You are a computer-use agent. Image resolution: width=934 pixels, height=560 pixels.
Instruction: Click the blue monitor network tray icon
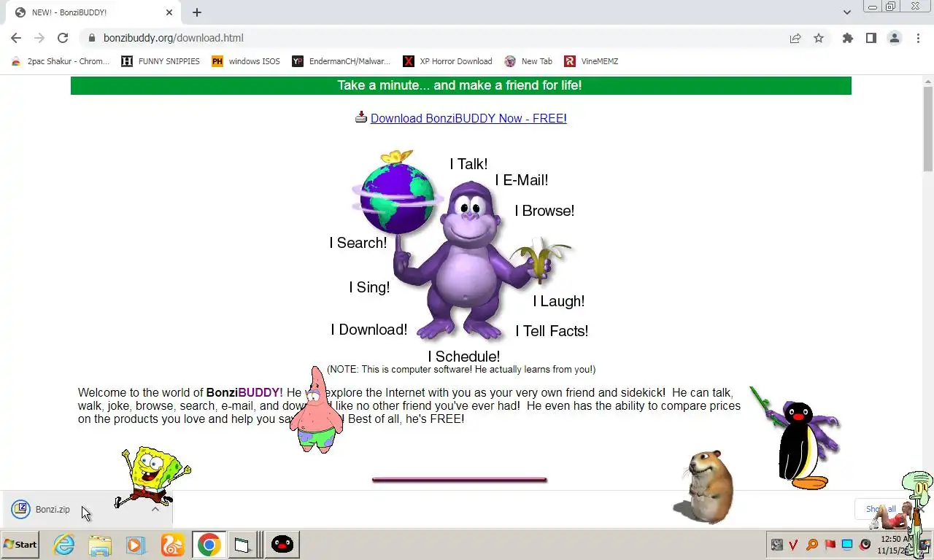coord(847,545)
